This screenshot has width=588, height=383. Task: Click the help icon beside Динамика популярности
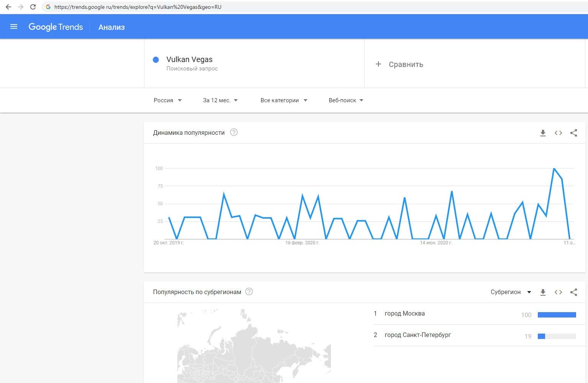point(234,133)
